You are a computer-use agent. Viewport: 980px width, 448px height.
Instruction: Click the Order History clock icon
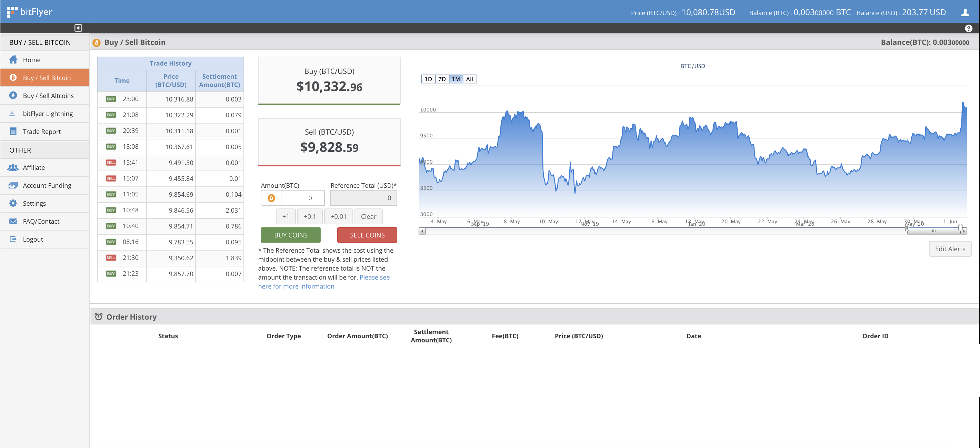(x=99, y=317)
